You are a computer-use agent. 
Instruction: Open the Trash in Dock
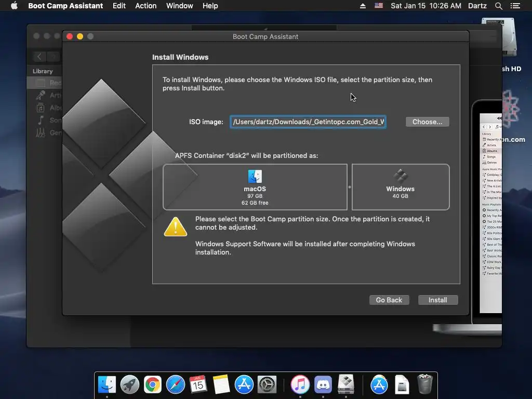(x=425, y=384)
